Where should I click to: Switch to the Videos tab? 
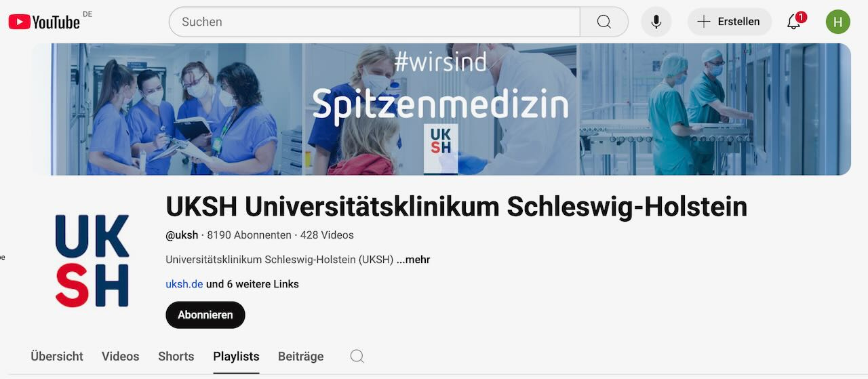click(120, 356)
